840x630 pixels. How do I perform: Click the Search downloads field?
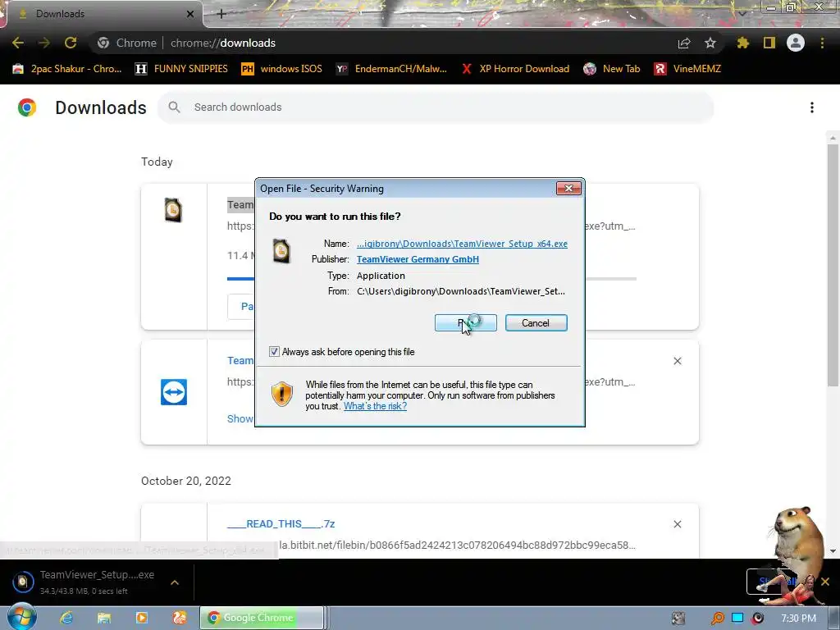click(x=435, y=107)
